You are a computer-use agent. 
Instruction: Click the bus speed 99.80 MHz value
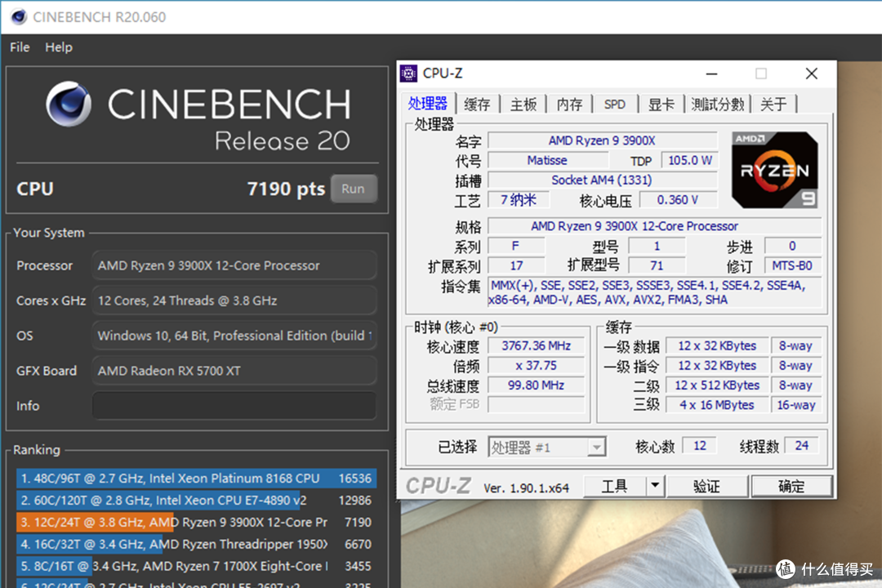536,385
